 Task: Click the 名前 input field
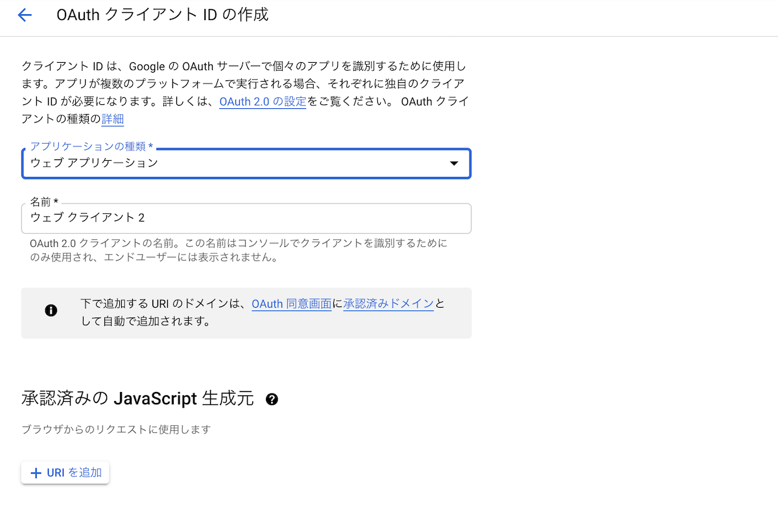[246, 218]
